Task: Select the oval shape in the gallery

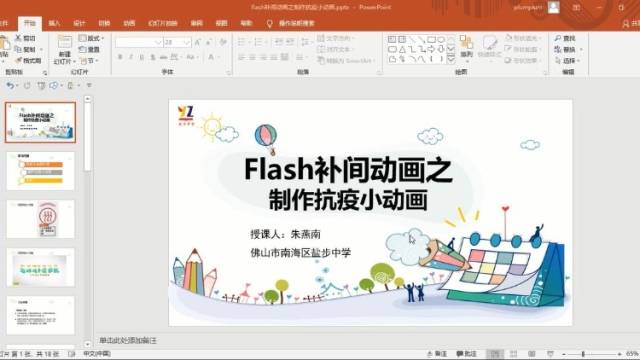Action: 441,39
